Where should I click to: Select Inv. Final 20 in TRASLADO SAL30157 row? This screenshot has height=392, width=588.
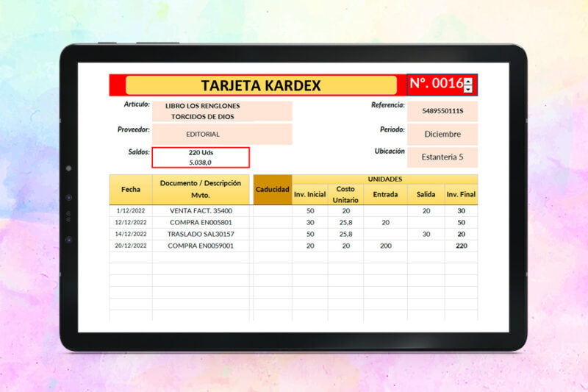tap(462, 234)
